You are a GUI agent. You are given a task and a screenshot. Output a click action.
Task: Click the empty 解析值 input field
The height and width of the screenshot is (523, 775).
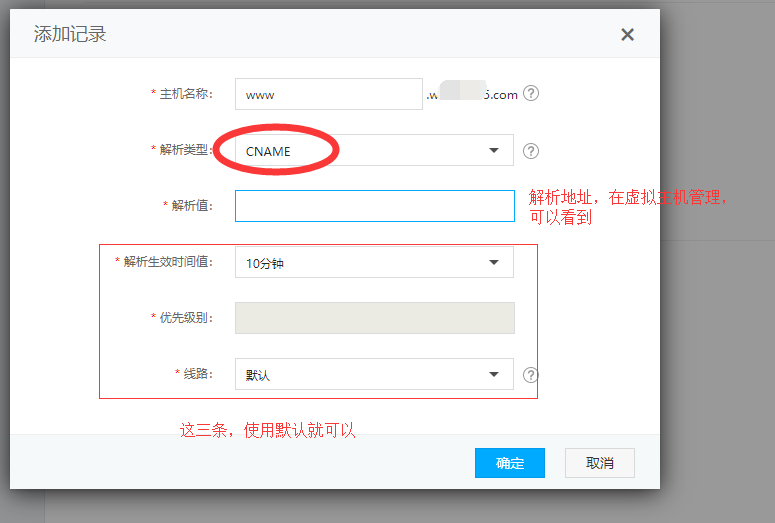pos(374,206)
